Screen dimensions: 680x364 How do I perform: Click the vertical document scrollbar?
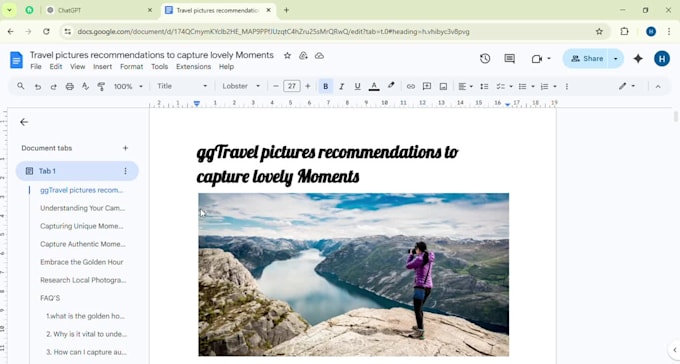[x=676, y=116]
